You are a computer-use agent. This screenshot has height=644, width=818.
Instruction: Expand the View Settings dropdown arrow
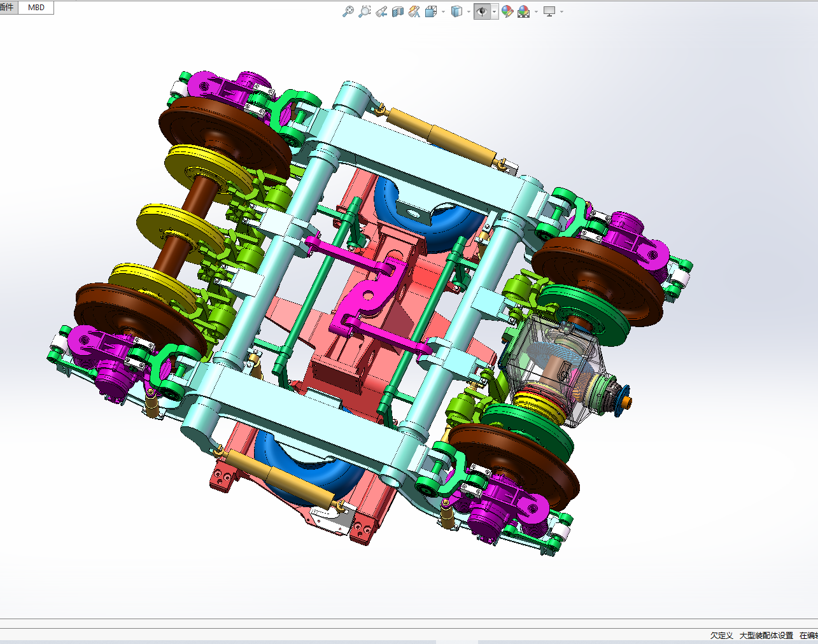pyautogui.click(x=561, y=11)
